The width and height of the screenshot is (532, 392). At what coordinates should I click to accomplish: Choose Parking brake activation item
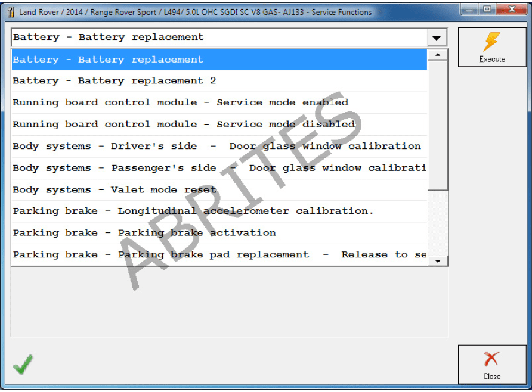(218, 233)
